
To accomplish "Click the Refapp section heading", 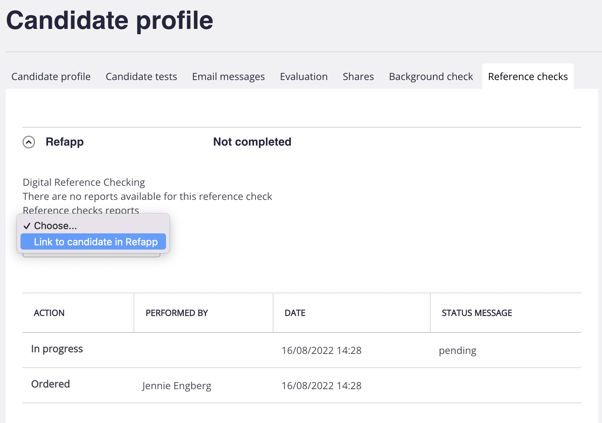I will pyautogui.click(x=64, y=142).
